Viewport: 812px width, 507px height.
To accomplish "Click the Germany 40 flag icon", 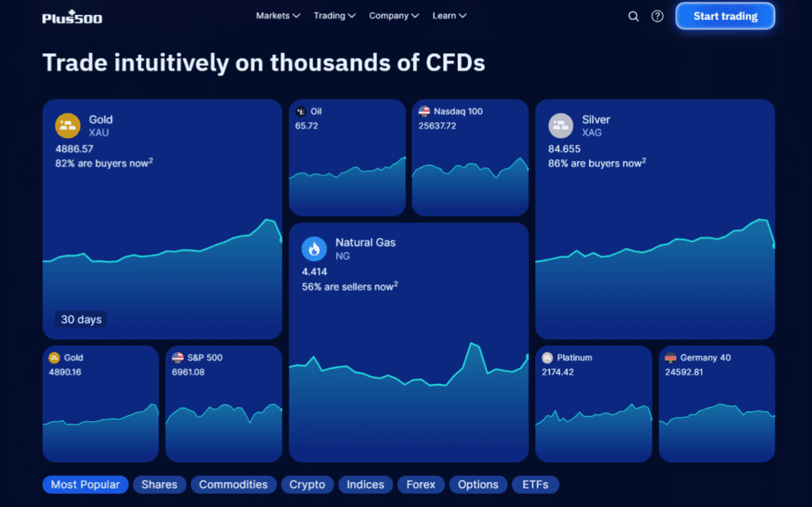I will click(671, 358).
